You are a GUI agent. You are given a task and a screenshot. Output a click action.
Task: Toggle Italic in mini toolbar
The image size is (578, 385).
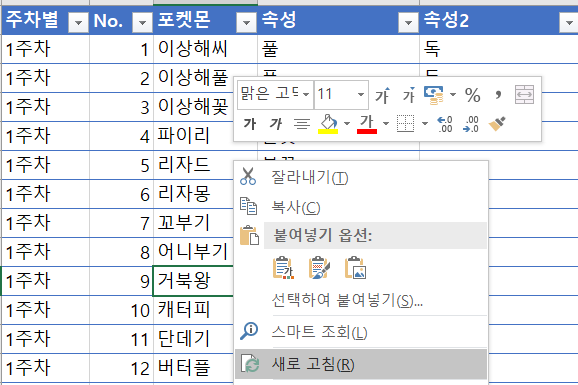(276, 124)
